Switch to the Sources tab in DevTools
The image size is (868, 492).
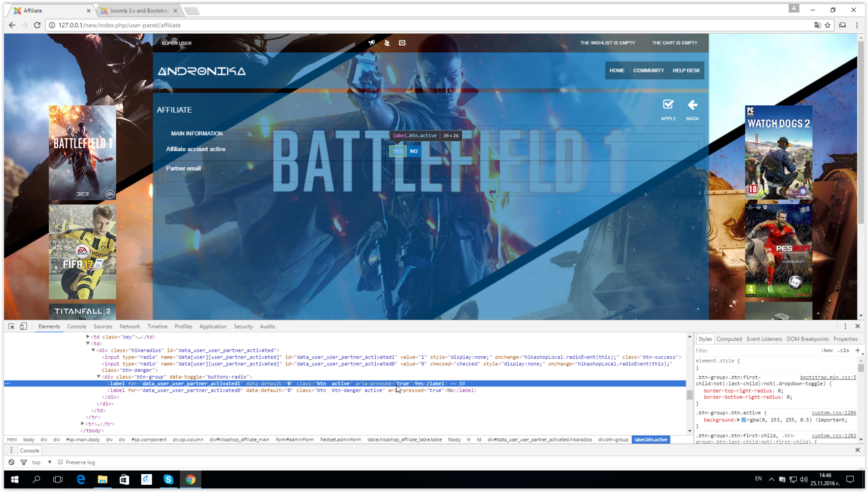pos(103,326)
